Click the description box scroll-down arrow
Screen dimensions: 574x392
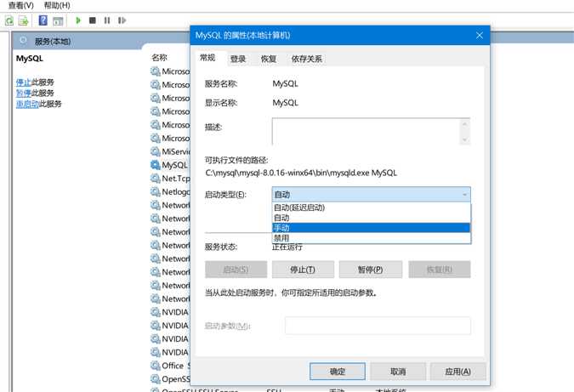click(x=464, y=139)
